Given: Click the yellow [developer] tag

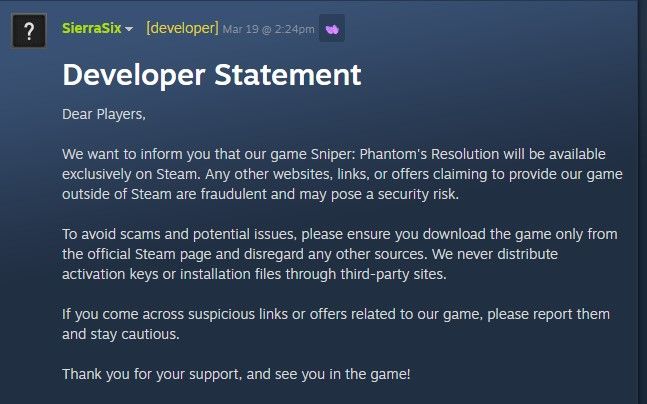Looking at the screenshot, I should click(x=182, y=29).
